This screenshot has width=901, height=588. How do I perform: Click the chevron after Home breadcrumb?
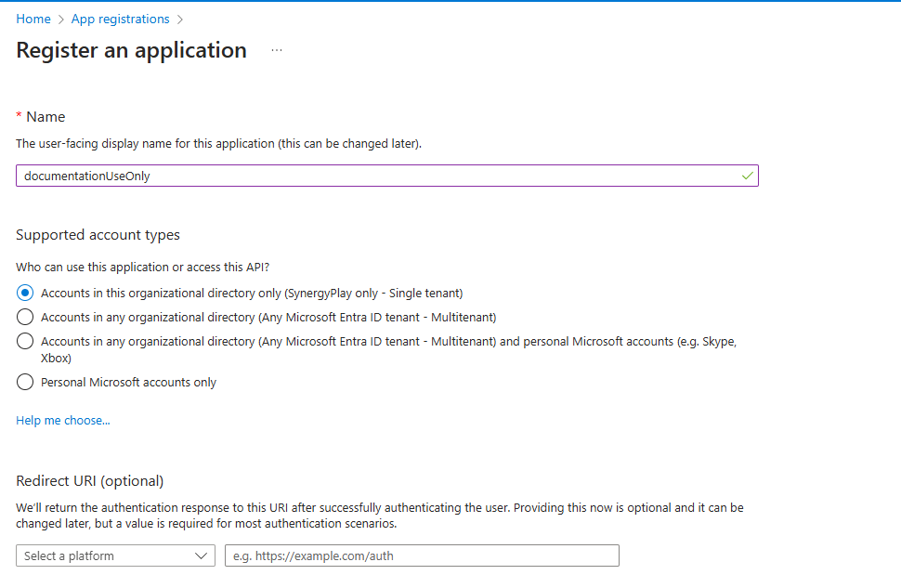tap(61, 20)
